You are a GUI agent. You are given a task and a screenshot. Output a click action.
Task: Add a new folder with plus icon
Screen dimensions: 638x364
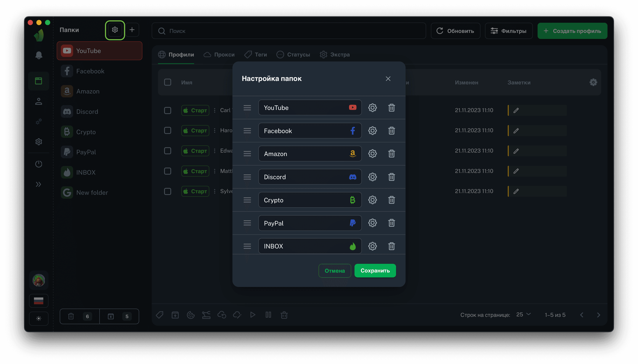click(x=132, y=30)
